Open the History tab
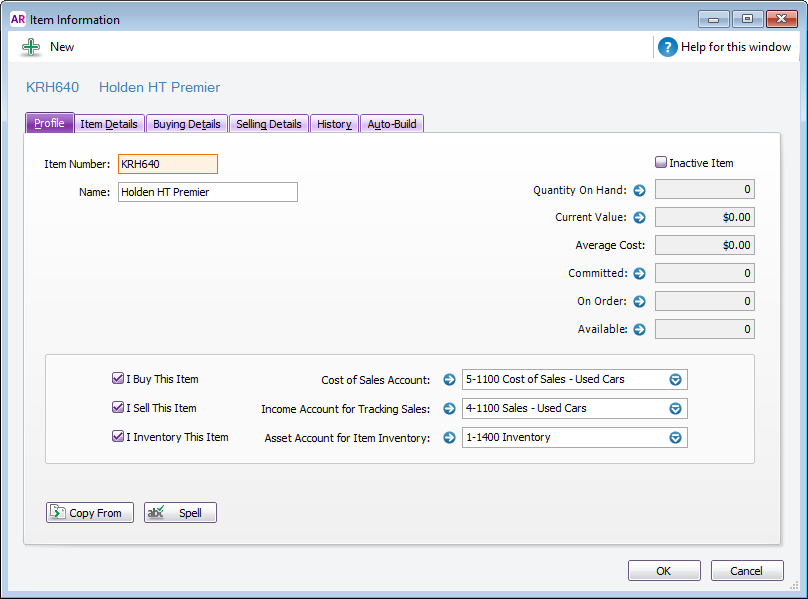Viewport: 808px width, 599px height. point(334,124)
